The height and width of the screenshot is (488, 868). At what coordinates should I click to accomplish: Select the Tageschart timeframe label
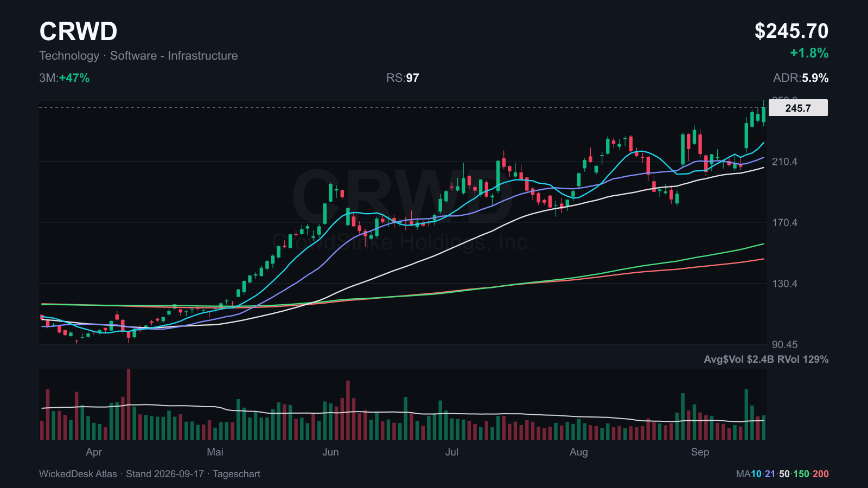tap(237, 474)
